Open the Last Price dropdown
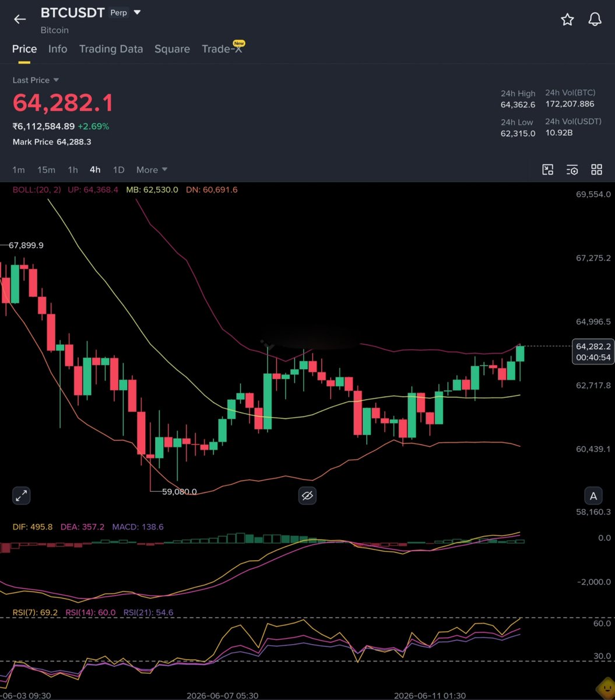 36,80
